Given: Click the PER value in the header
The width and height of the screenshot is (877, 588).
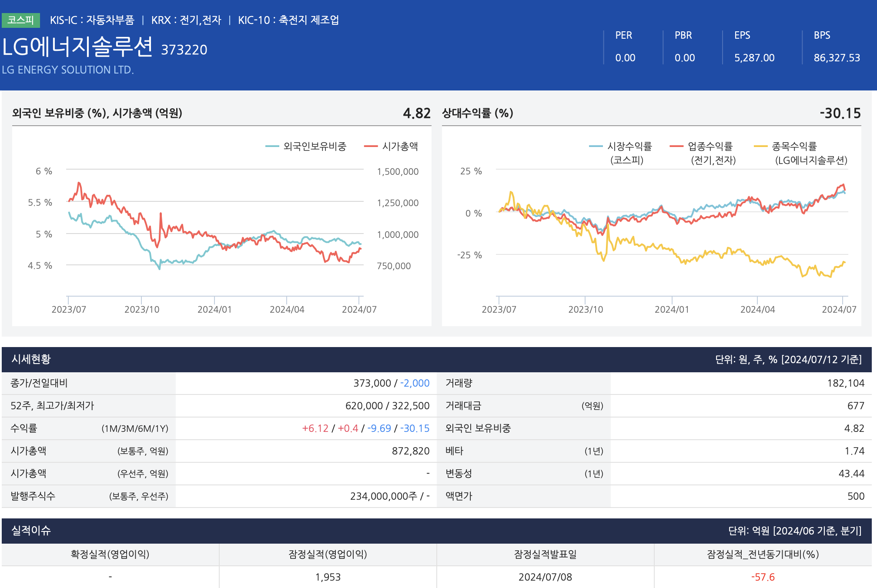Looking at the screenshot, I should coord(625,58).
